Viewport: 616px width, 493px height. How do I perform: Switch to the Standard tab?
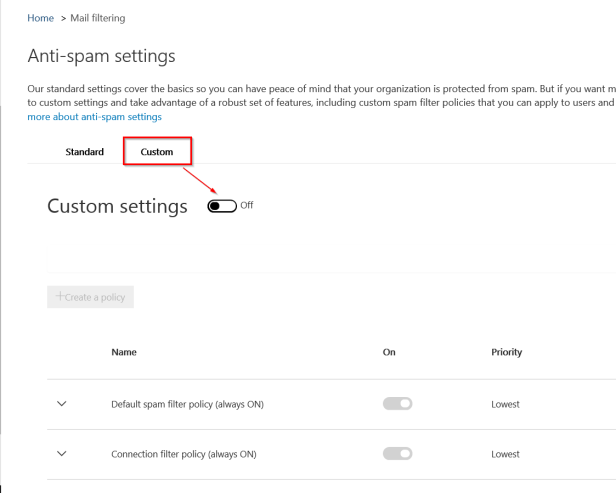click(x=84, y=152)
